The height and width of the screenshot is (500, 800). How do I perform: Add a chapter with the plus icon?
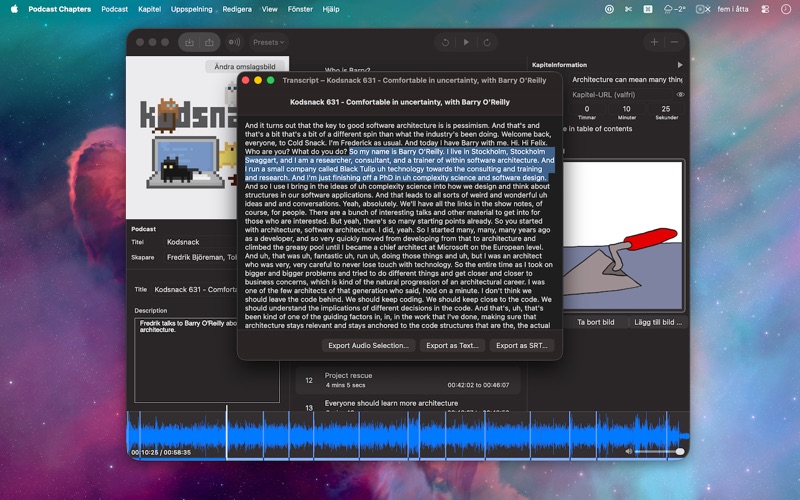point(654,42)
